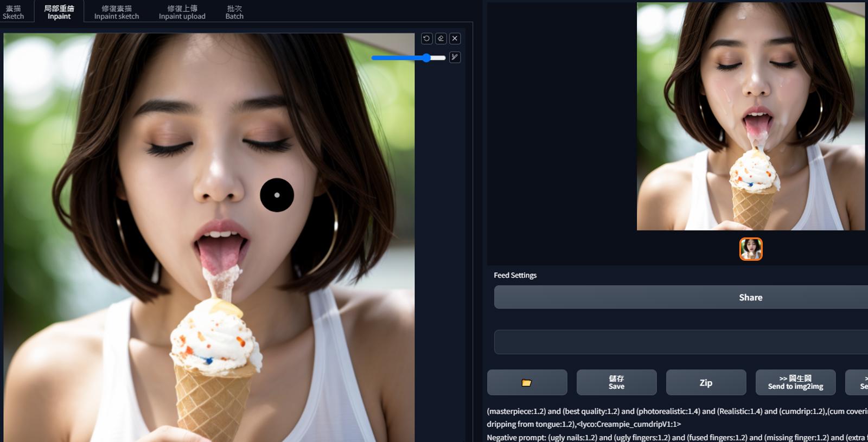Undo the last inpaint mask stroke

(426, 39)
